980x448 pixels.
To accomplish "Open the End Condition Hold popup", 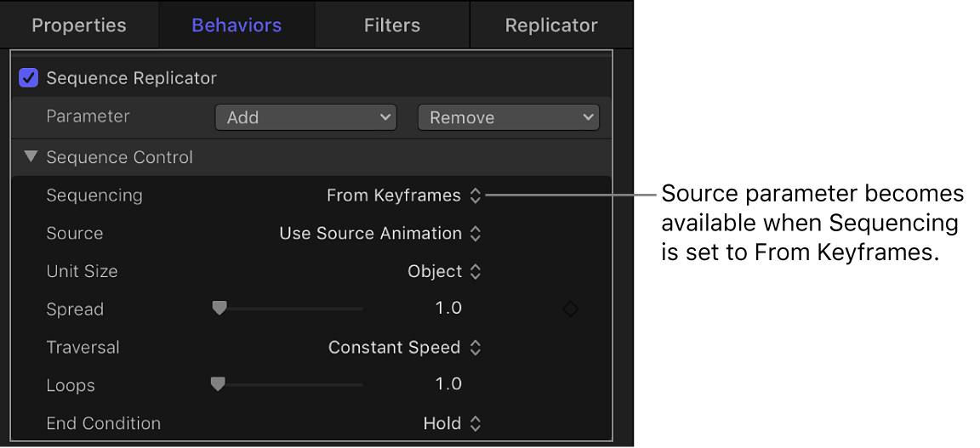I will coord(452,422).
